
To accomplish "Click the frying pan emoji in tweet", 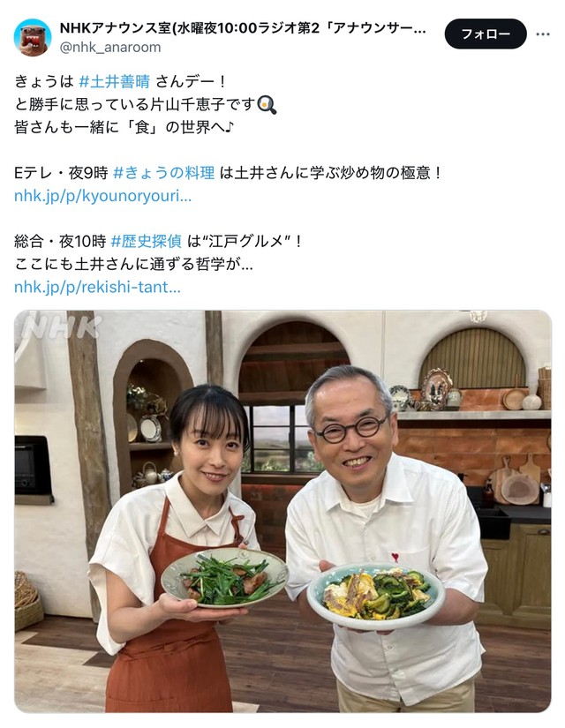I will pos(267,104).
